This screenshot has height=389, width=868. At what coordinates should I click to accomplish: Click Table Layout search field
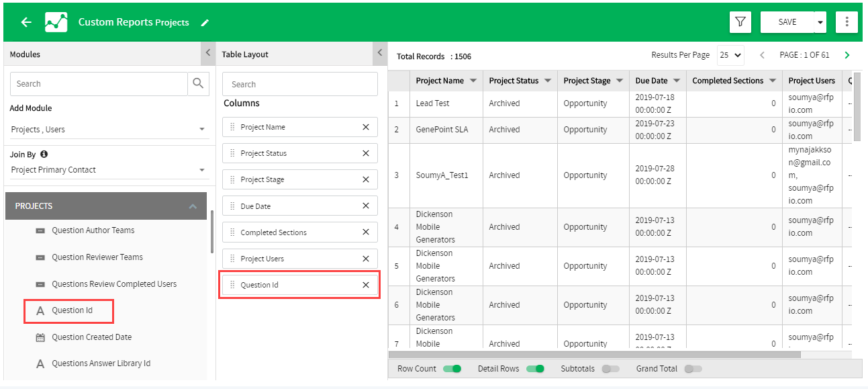click(300, 84)
